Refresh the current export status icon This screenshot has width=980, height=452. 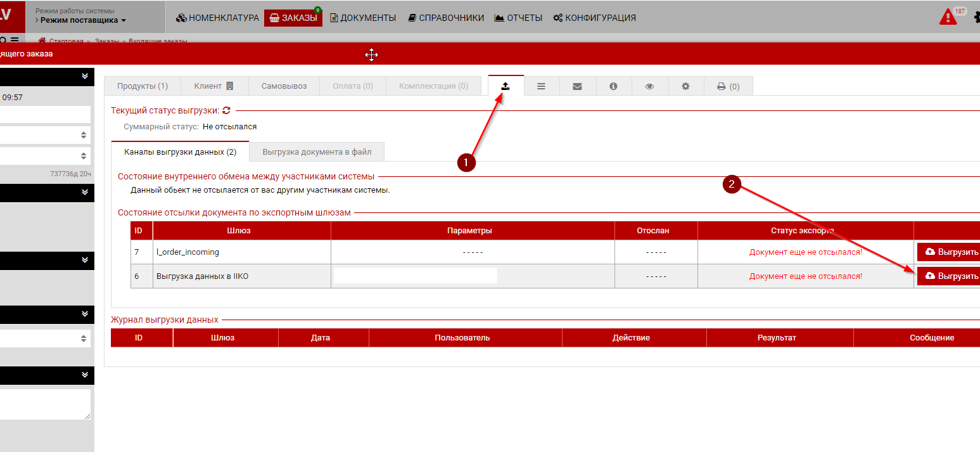(x=226, y=110)
